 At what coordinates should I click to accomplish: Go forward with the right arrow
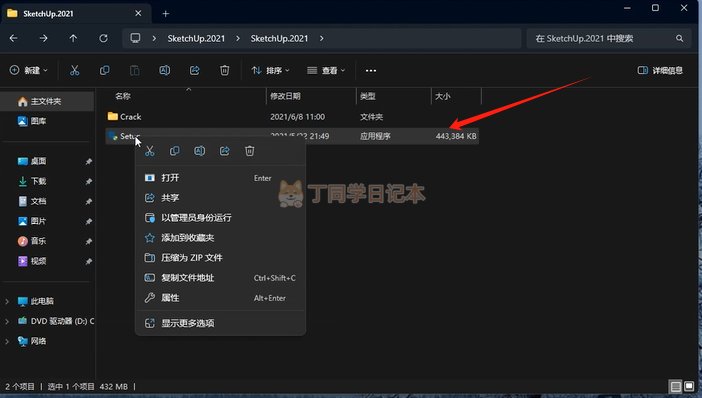[43, 39]
